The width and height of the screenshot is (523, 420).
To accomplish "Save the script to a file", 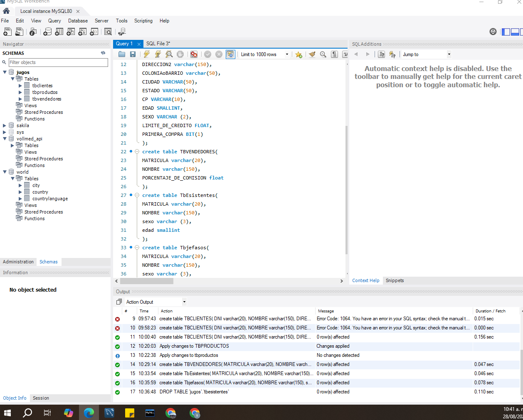I will [133, 54].
